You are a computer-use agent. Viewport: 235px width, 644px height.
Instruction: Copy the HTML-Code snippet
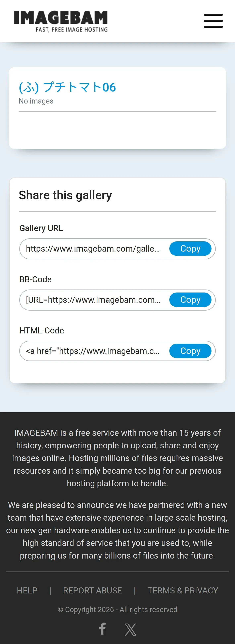(x=190, y=351)
